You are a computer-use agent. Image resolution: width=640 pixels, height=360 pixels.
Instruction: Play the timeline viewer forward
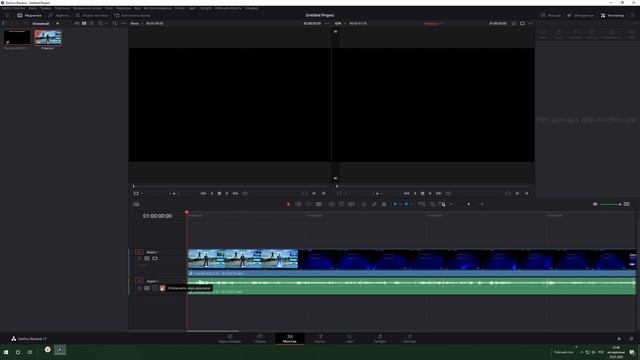(x=430, y=193)
